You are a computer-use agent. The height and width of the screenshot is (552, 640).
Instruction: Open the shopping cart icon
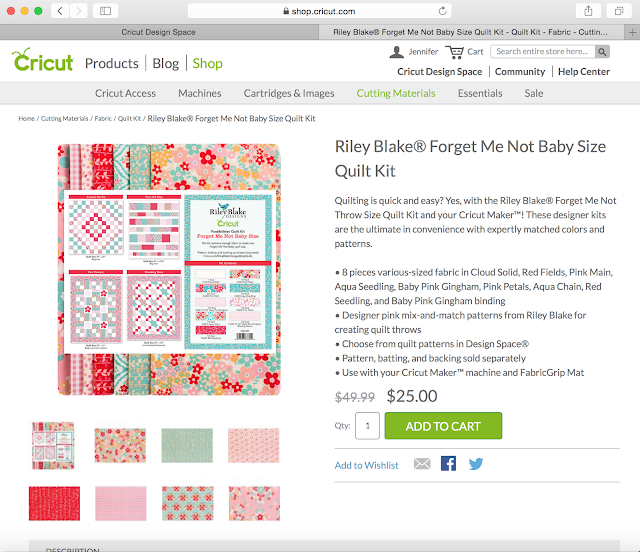pos(454,52)
